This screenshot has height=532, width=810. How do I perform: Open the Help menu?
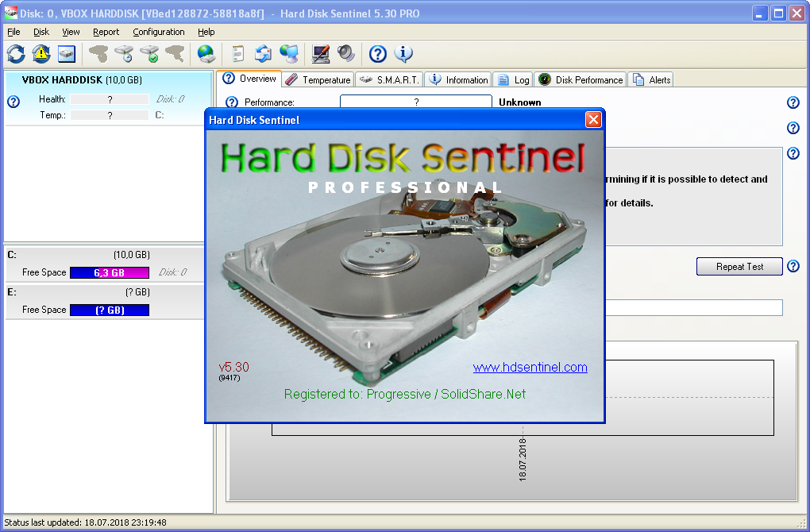tap(206, 32)
